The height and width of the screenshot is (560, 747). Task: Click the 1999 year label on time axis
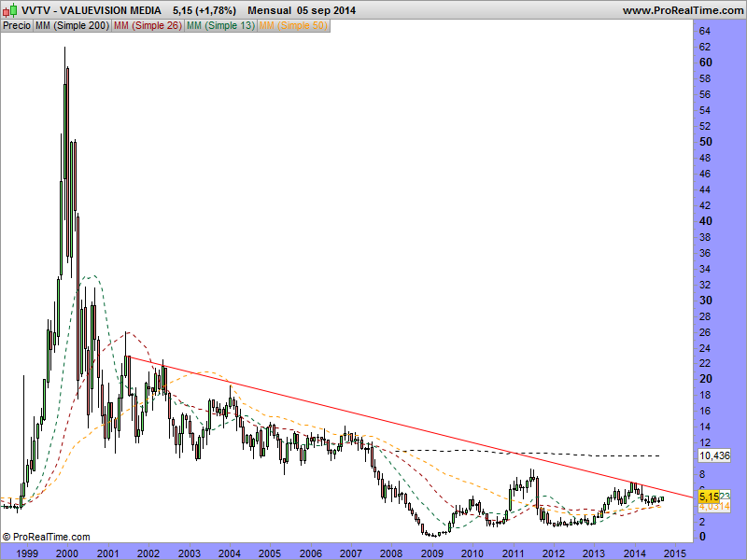coord(27,553)
